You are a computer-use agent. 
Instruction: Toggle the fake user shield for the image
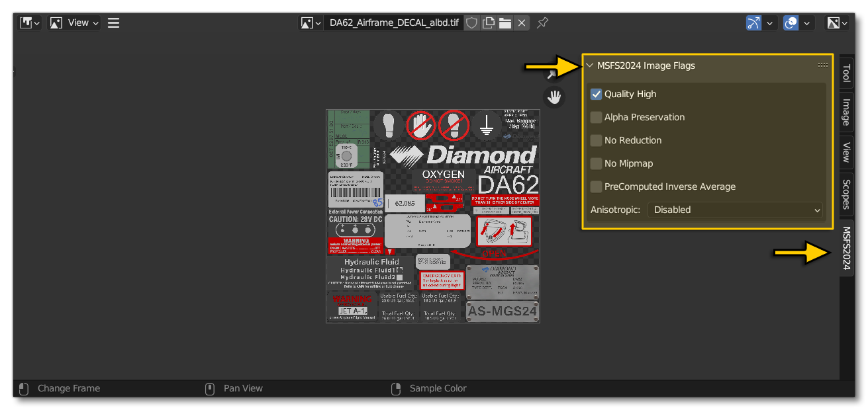pos(471,22)
